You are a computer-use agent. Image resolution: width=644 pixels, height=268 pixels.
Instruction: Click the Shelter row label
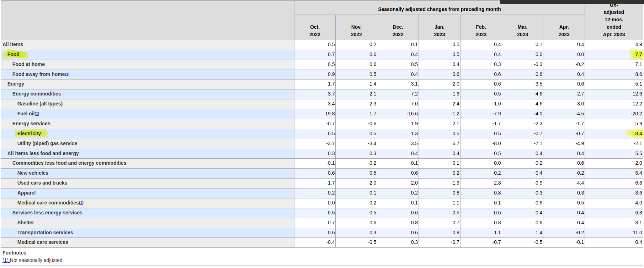[26, 223]
